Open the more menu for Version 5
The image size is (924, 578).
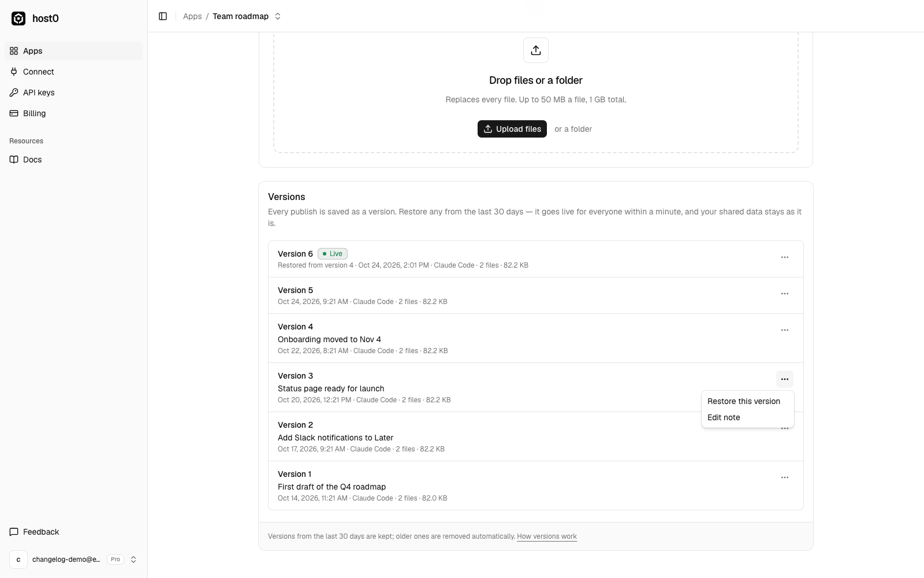(x=785, y=294)
